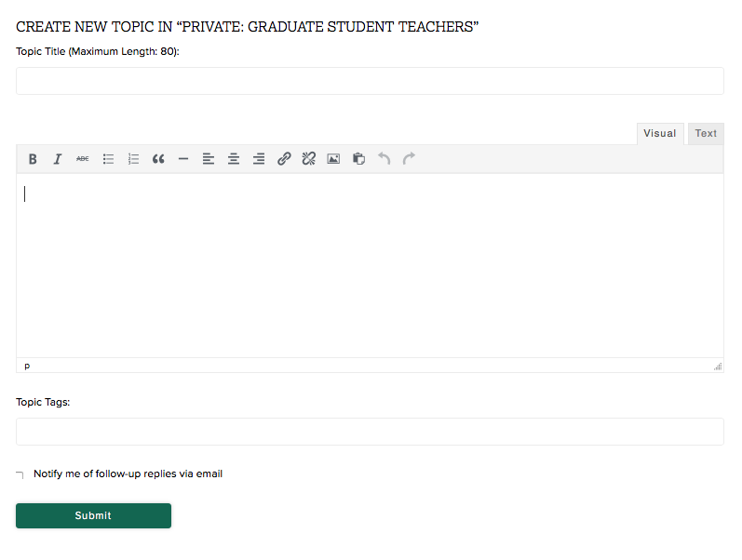Apply blockquote formatting

[158, 159]
